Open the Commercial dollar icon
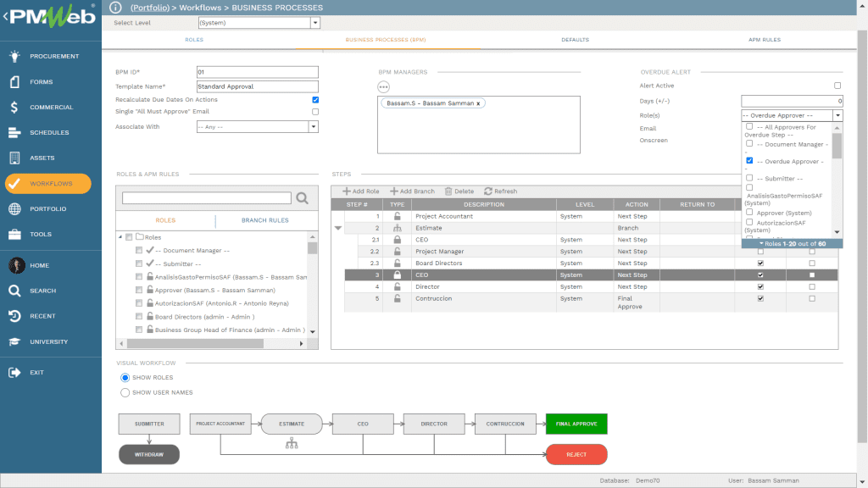The height and width of the screenshot is (488, 868). 14,107
